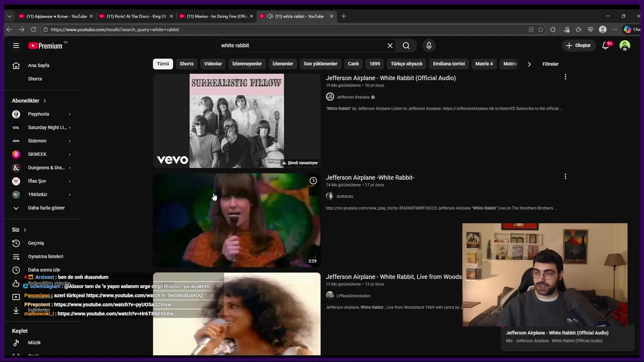Start voice search with microphone icon
This screenshot has width=644, height=362.
click(x=429, y=45)
